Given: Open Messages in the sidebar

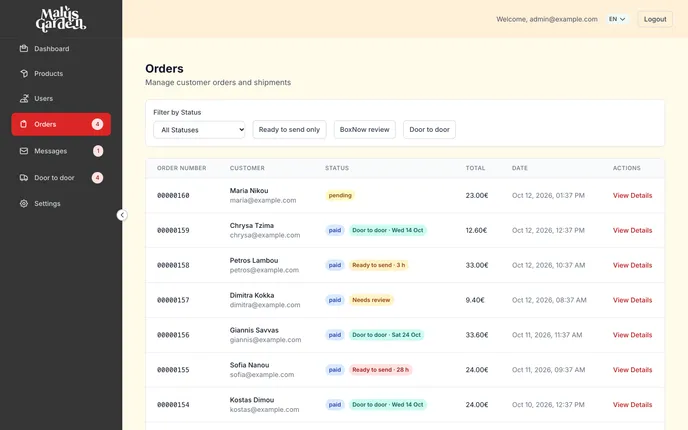Looking at the screenshot, I should click(61, 151).
